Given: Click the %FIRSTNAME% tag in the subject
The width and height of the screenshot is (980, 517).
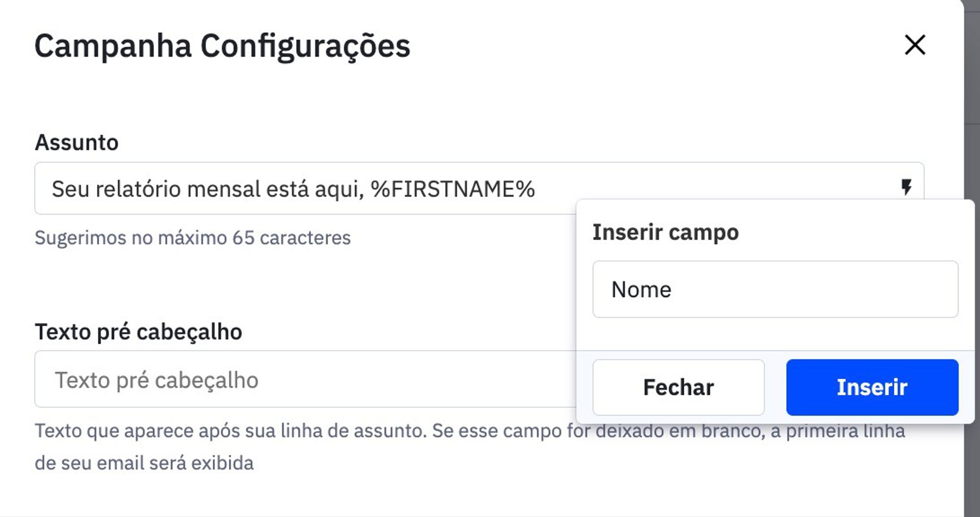Looking at the screenshot, I should pyautogui.click(x=453, y=189).
